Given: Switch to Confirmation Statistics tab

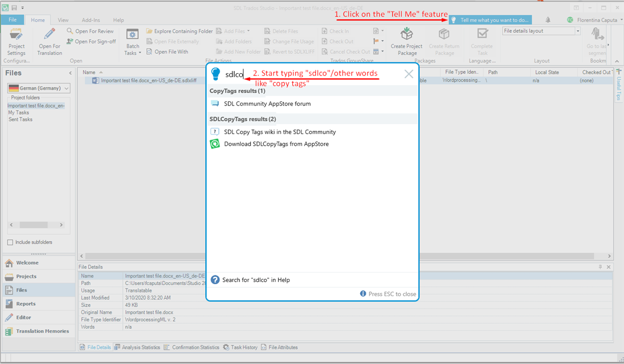Looking at the screenshot, I should (x=191, y=348).
